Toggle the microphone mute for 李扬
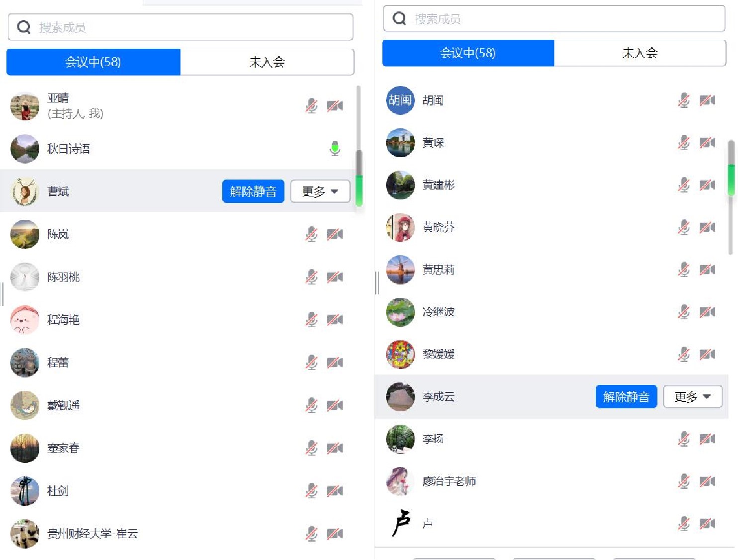 pos(684,439)
